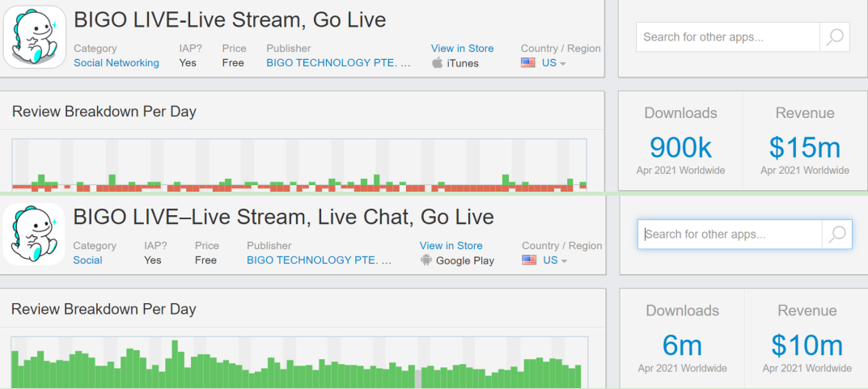The height and width of the screenshot is (389, 868).
Task: Click the BIGO LIVE Google Play app icon
Action: point(34,234)
